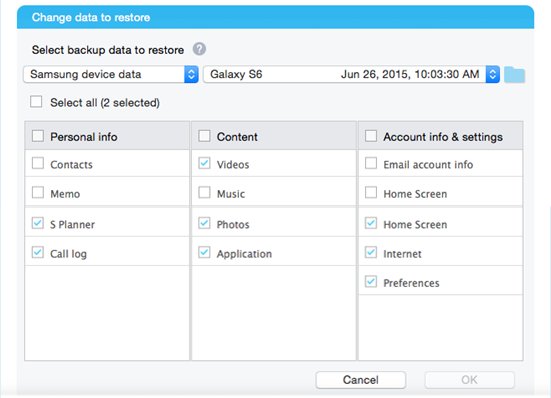Check the Personal info group checkbox
The image size is (551, 398).
coord(38,136)
